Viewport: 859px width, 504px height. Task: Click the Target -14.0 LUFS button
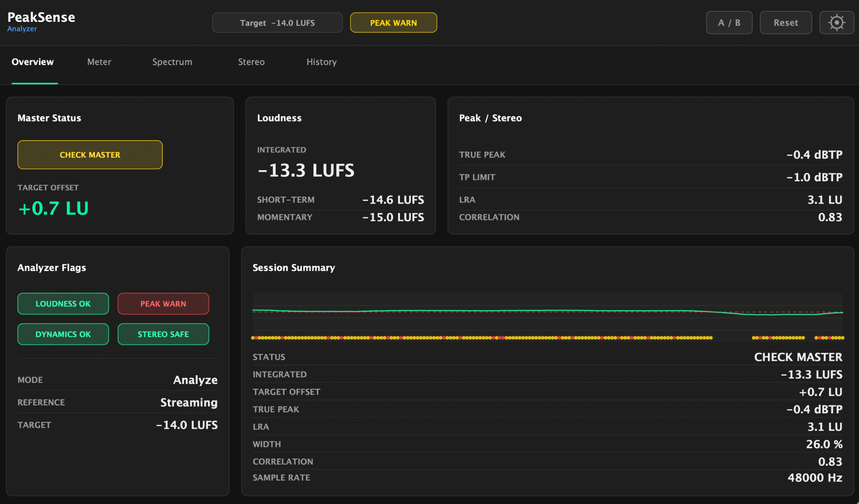[x=277, y=23]
